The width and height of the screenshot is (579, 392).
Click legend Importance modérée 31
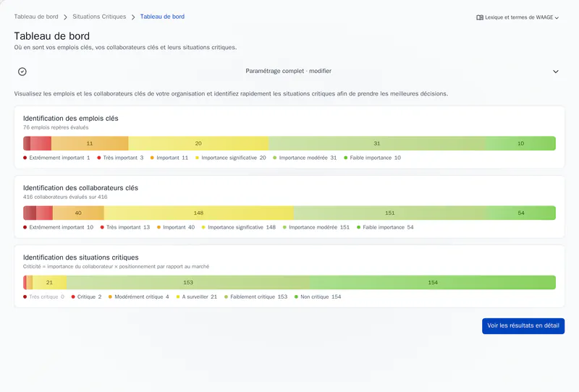[x=305, y=158]
